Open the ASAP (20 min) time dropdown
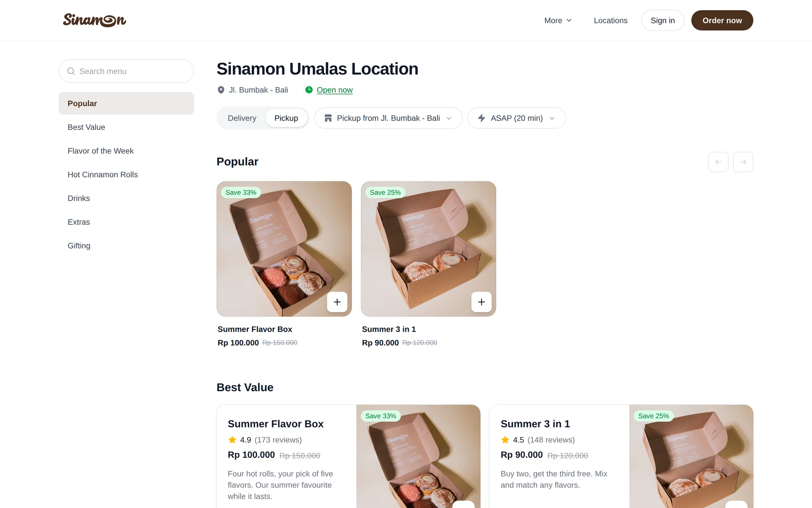 coord(517,118)
